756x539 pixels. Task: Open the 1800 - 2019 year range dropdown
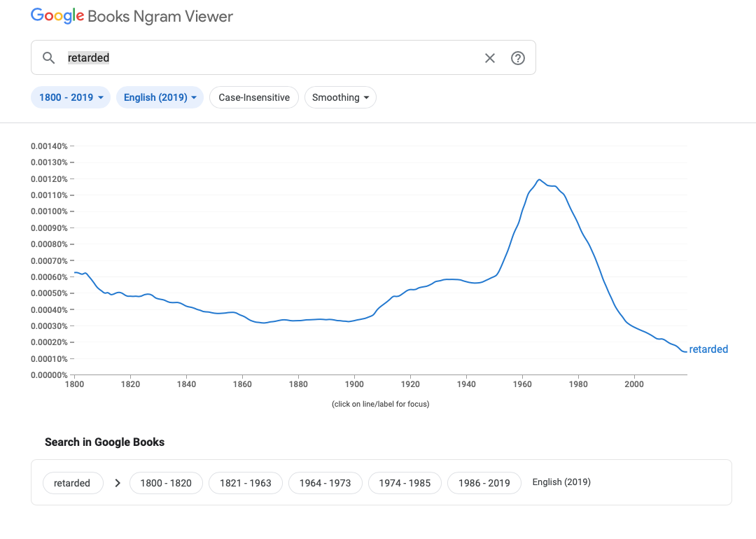71,97
